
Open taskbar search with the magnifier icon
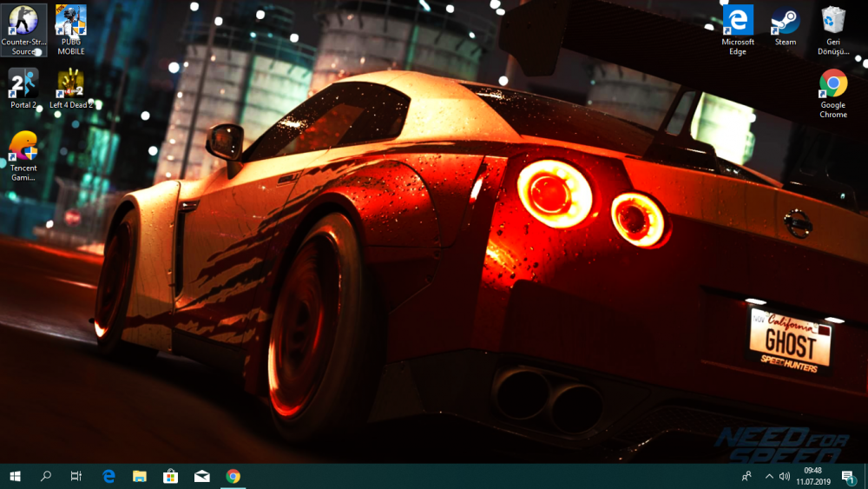[46, 476]
